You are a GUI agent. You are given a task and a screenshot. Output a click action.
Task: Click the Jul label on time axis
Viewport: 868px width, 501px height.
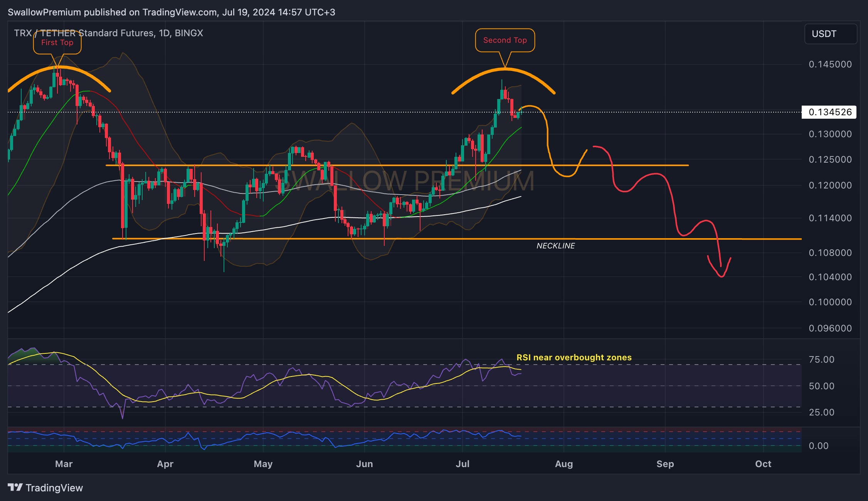(463, 464)
